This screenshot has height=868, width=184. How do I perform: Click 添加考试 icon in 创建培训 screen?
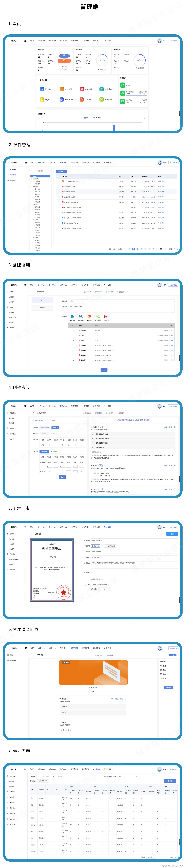89,317
